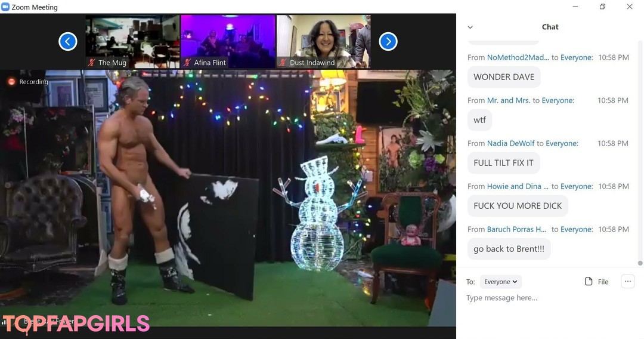Collapse chat panel using the chevron
The width and height of the screenshot is (644, 339).
coord(470,27)
